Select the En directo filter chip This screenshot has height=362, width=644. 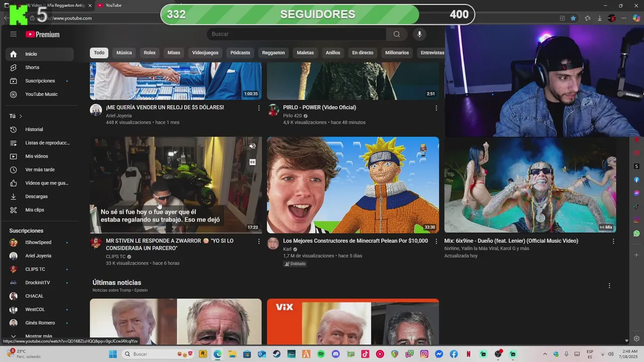(362, 53)
